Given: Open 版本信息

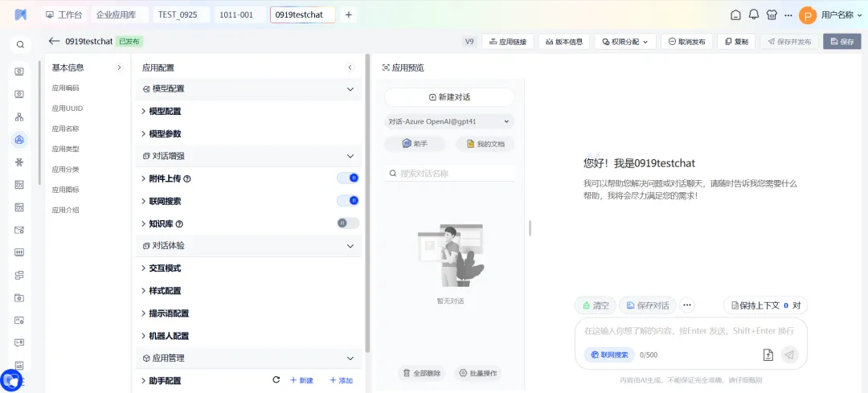Looking at the screenshot, I should pyautogui.click(x=564, y=42).
